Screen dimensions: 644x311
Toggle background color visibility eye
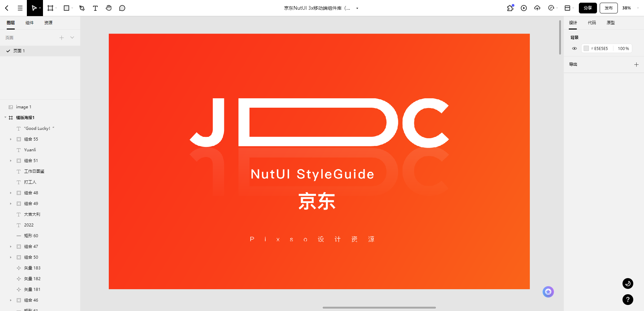[x=574, y=48]
